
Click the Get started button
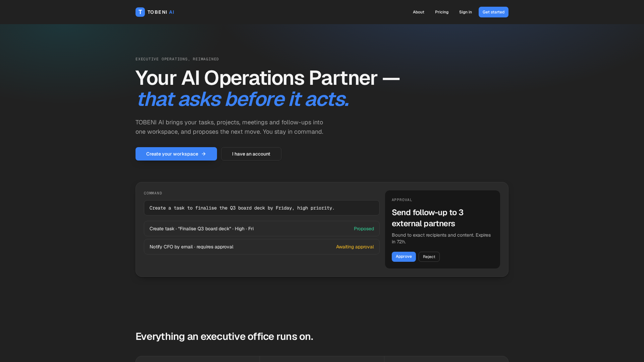click(x=493, y=12)
